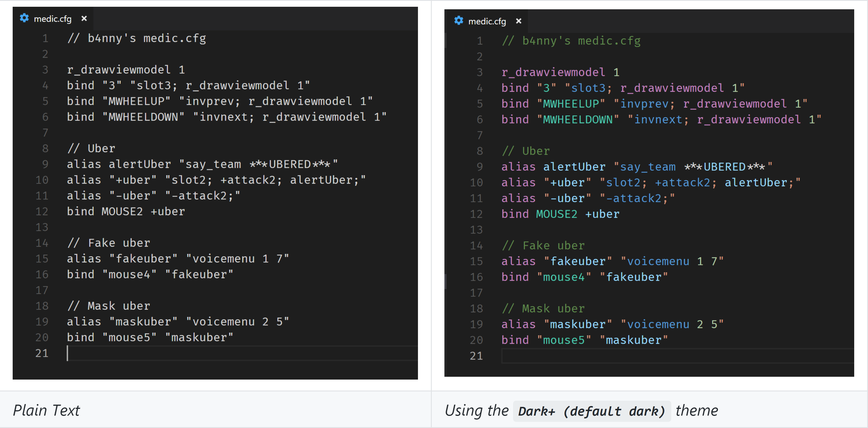Click the // Fake uber comment in left editor
The image size is (868, 428).
(108, 242)
